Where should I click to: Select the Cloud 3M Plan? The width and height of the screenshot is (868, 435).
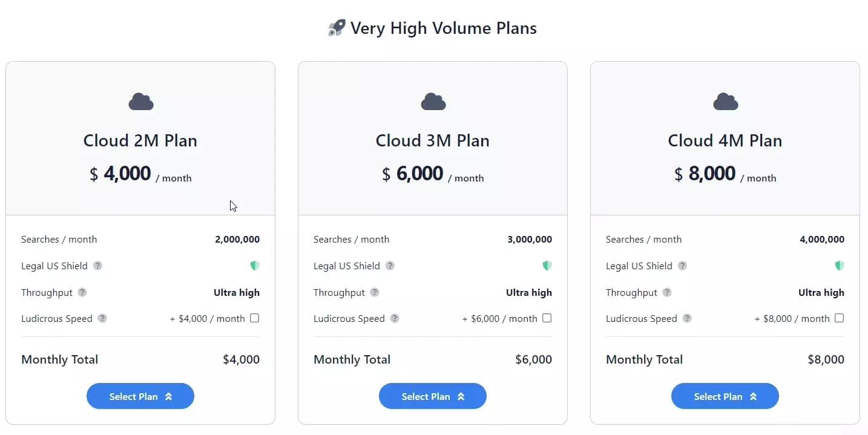433,396
